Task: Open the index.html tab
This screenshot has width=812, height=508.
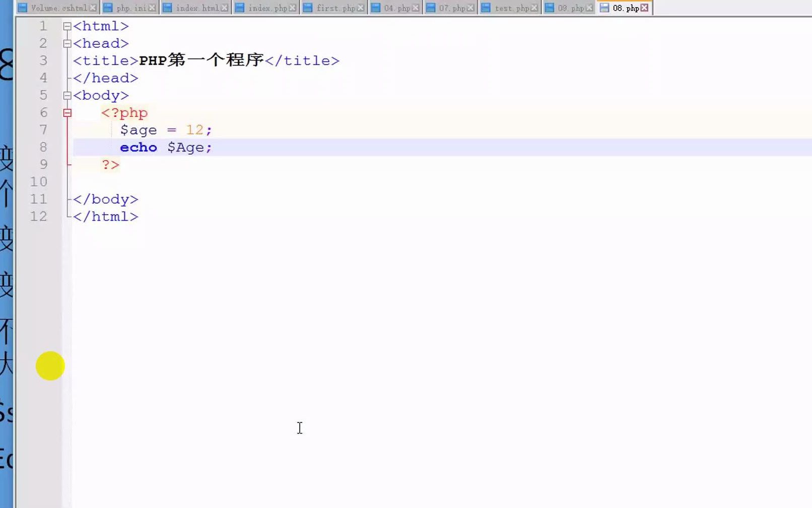Action: 196,8
